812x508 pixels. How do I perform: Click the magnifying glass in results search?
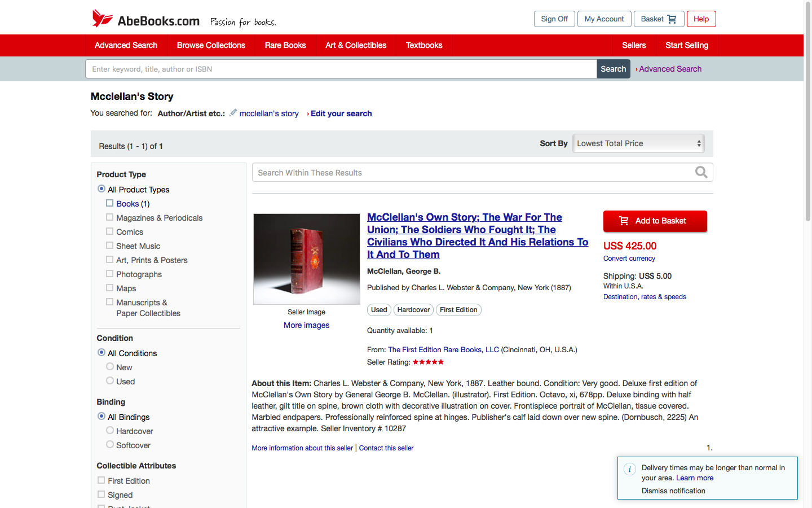pos(701,173)
